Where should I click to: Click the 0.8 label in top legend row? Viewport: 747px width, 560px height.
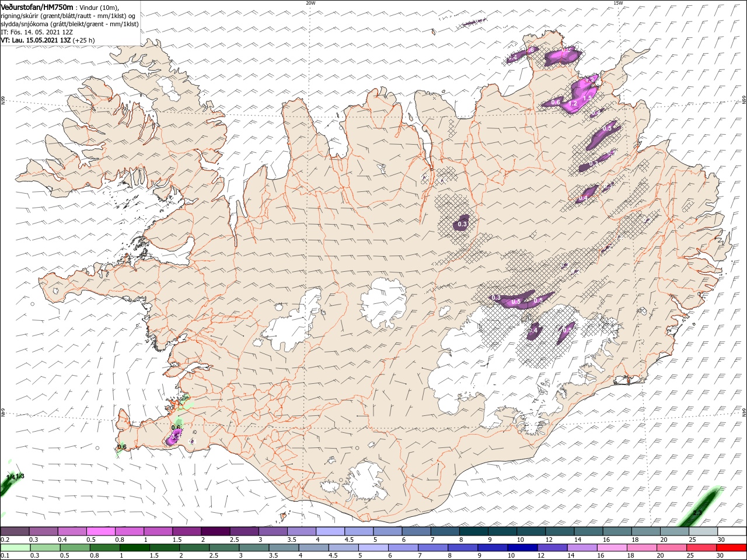[x=119, y=540]
